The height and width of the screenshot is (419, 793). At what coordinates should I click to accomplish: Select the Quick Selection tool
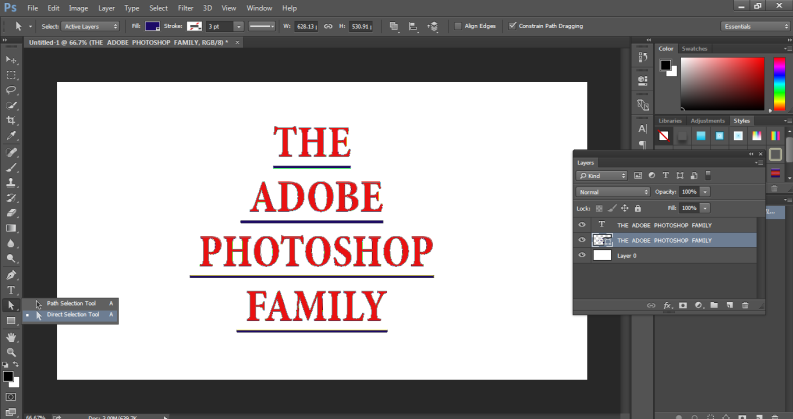[11, 105]
